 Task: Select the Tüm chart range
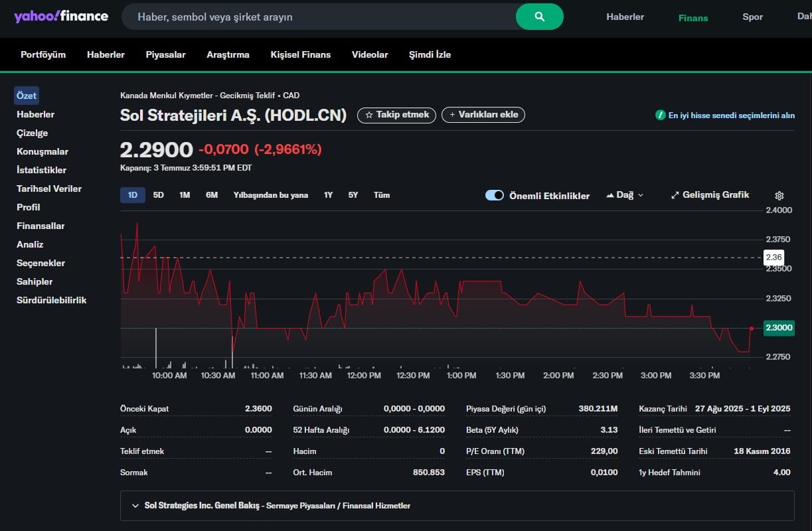(382, 195)
